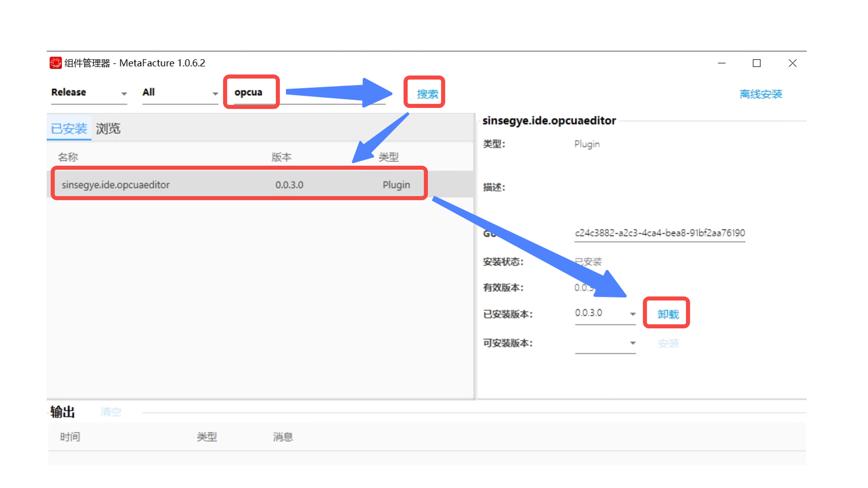The height and width of the screenshot is (488, 868).
Task: Expand the 已安装版本 0.0.3.0 dropdown
Action: click(632, 314)
